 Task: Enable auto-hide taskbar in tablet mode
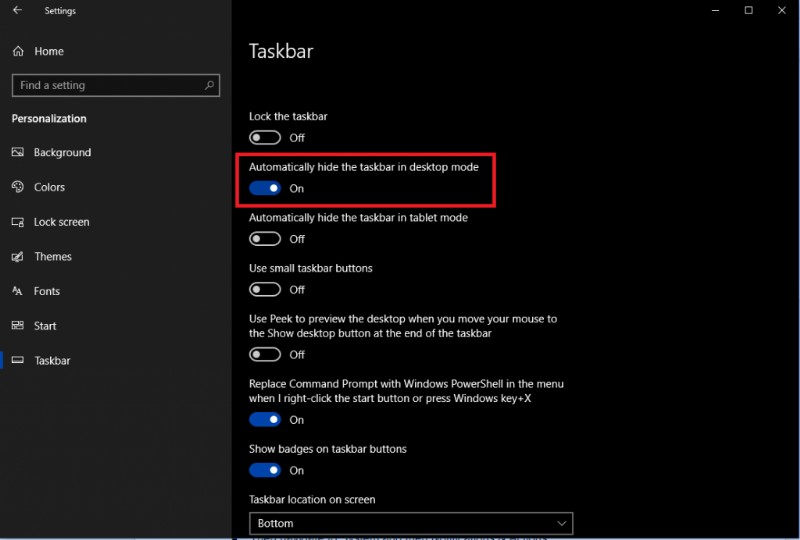[265, 239]
